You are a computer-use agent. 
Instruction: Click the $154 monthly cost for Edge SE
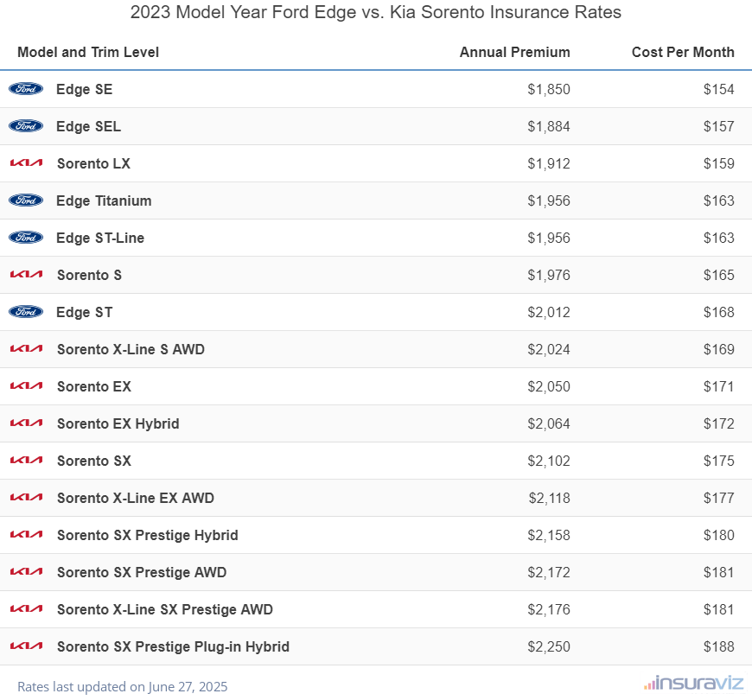(x=718, y=89)
